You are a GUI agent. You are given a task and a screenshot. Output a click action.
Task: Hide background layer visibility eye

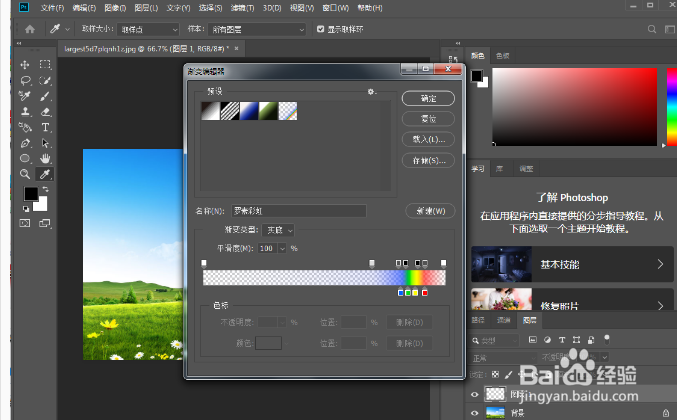(x=475, y=413)
